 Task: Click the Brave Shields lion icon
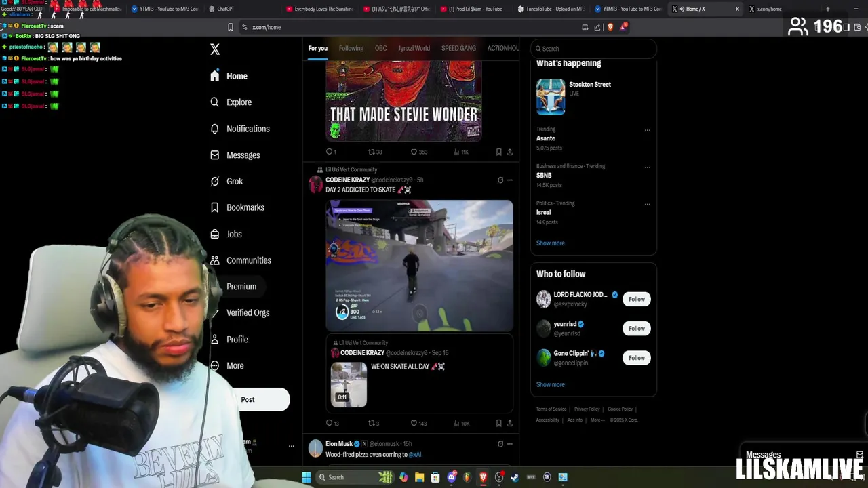pos(610,27)
